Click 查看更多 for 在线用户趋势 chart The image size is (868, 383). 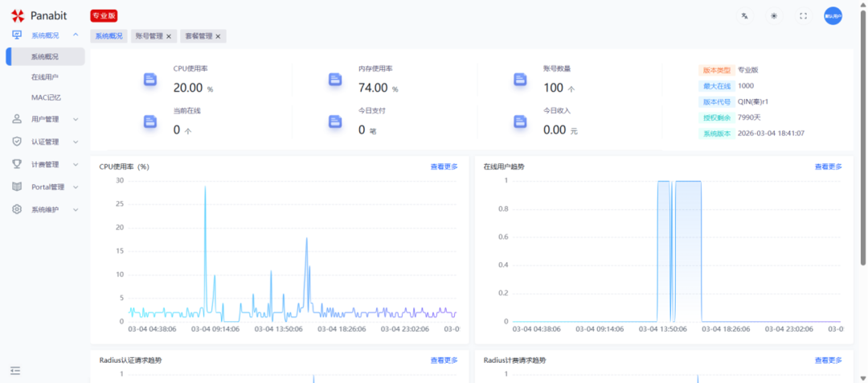pyautogui.click(x=828, y=167)
